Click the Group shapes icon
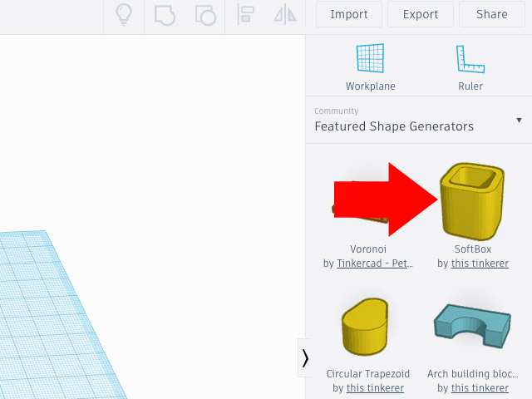Screen dimensions: 532x399 165,14
